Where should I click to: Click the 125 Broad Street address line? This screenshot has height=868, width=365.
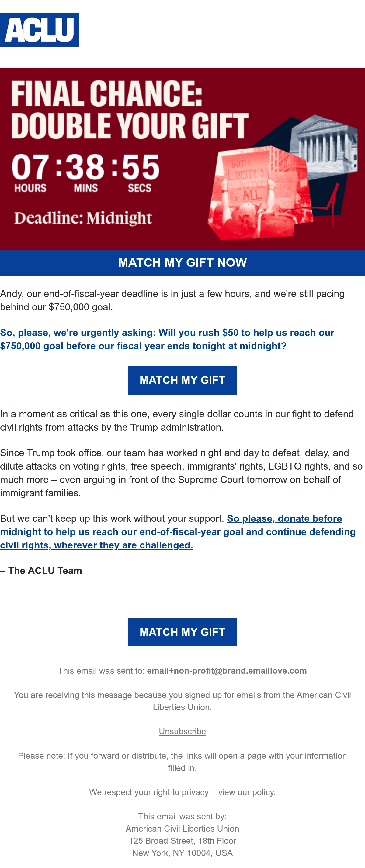click(182, 841)
